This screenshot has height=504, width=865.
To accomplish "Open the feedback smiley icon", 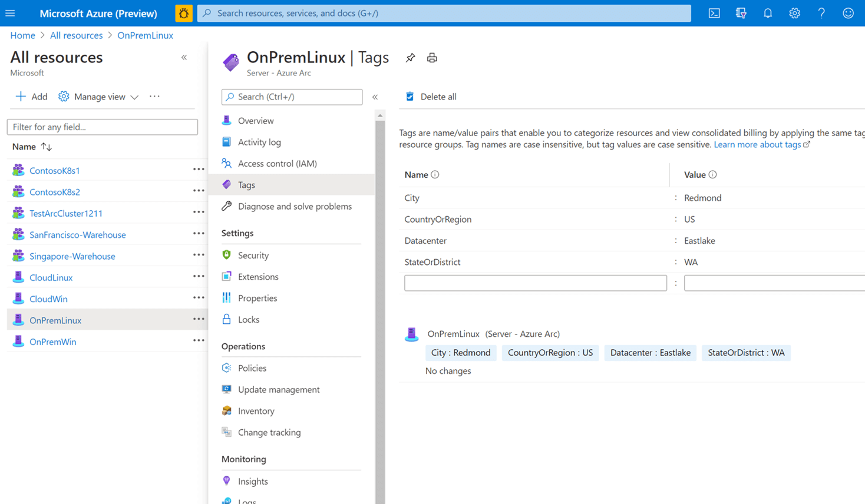I will [x=848, y=13].
